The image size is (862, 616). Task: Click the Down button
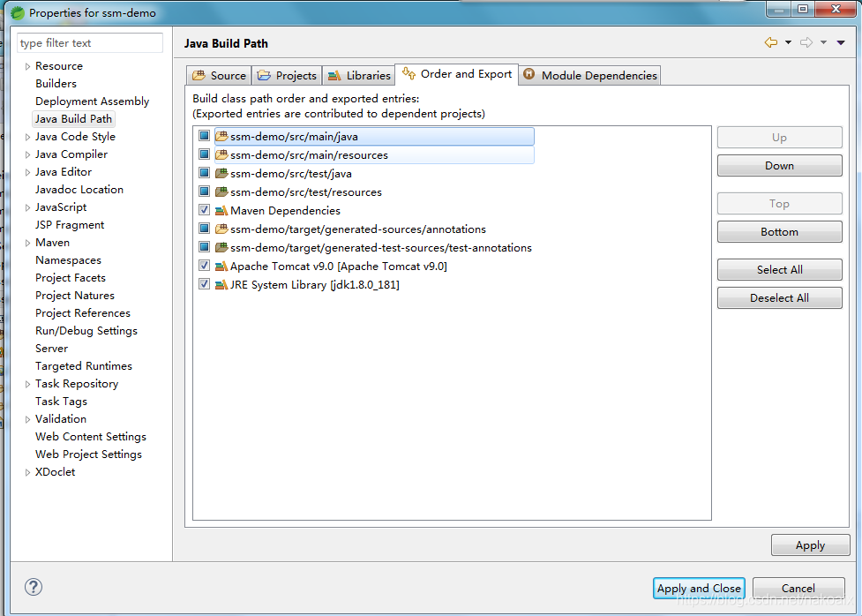pyautogui.click(x=780, y=166)
